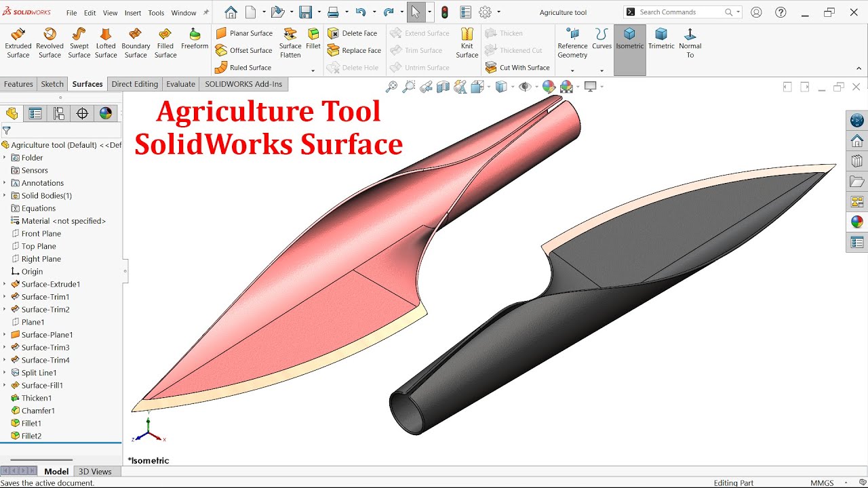This screenshot has height=488, width=868.
Task: Click the Planar Surface tool
Action: [244, 33]
